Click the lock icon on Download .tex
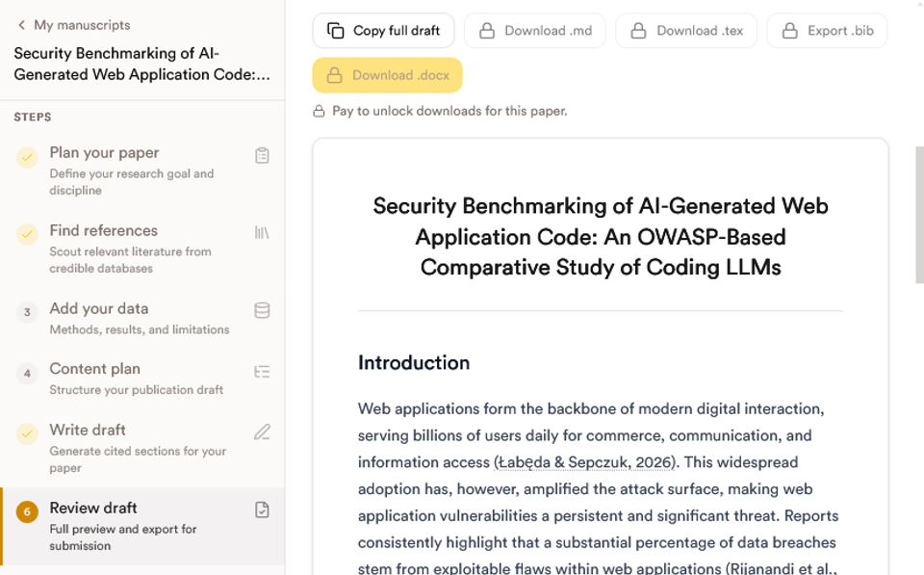924x575 pixels. click(x=639, y=31)
